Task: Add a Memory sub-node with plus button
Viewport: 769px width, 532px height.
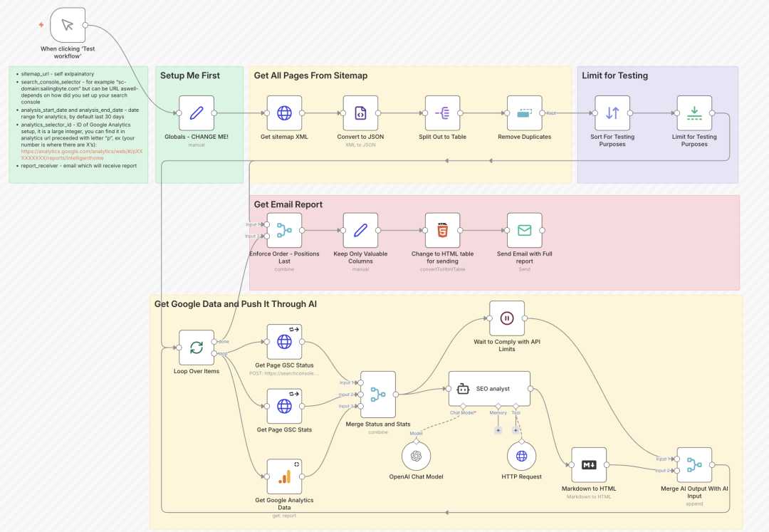Action: 498,430
